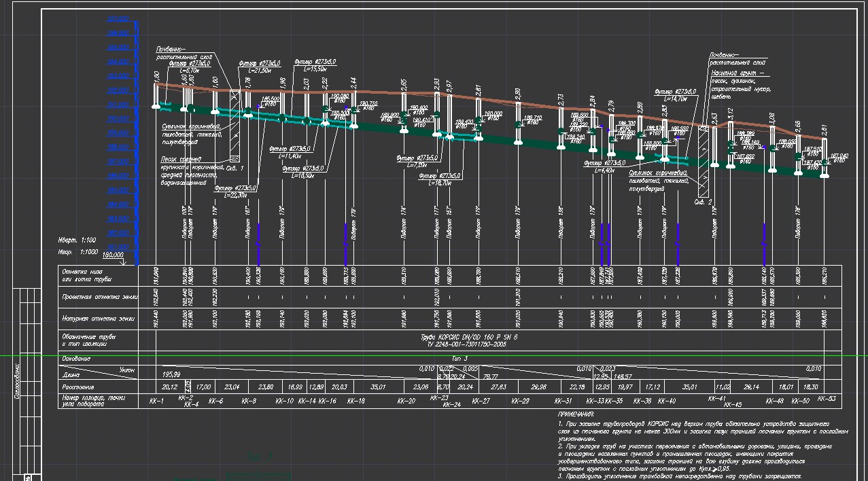Select the 'Уклон' header label
Viewport: 868px width, 481px height.
point(127,370)
